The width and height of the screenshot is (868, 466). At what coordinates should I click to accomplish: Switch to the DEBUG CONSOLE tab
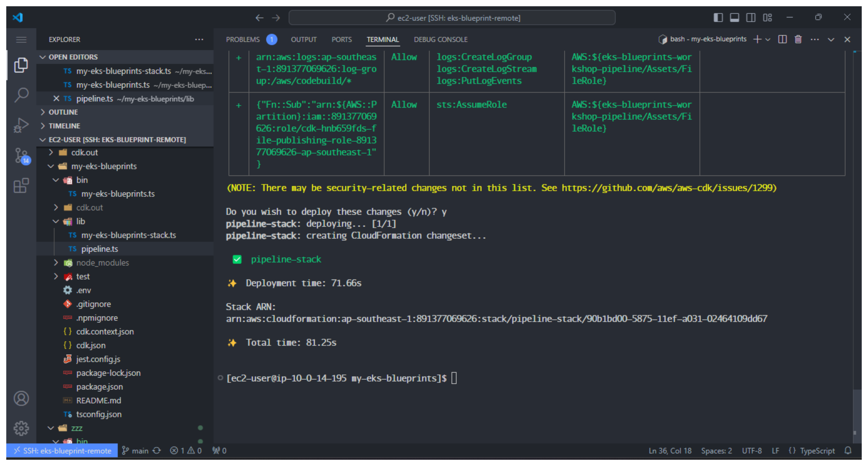point(440,39)
